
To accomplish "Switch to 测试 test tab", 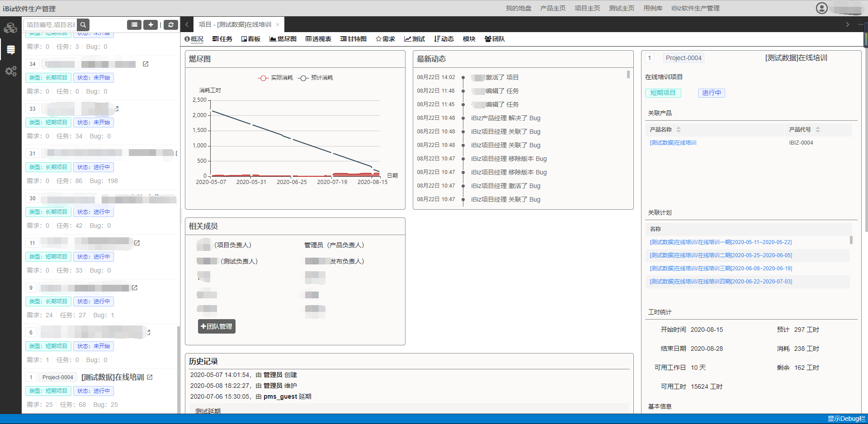I will 415,39.
